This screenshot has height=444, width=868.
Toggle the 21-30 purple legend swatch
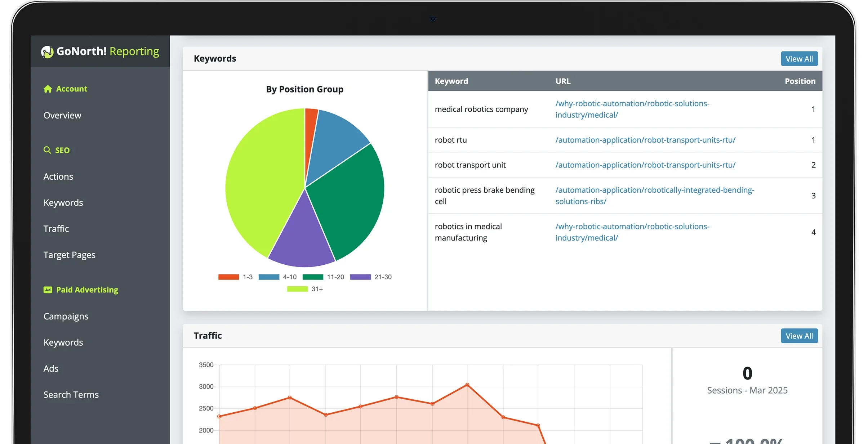360,277
